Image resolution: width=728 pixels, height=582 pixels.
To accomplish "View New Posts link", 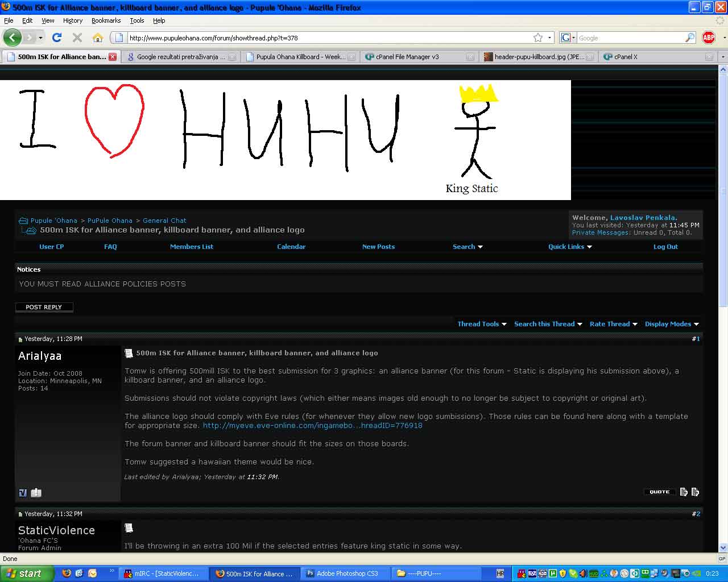I will [378, 247].
